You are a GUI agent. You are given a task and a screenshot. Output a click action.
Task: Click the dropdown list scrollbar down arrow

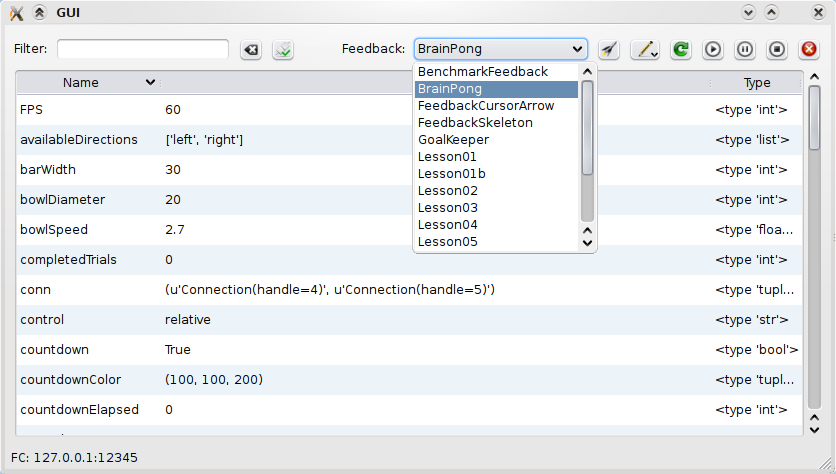[x=587, y=242]
